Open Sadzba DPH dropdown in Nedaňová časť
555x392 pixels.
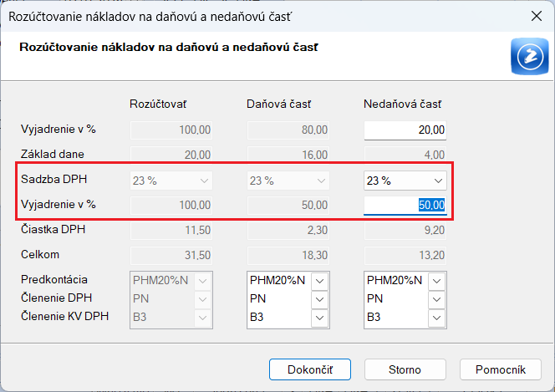(438, 181)
